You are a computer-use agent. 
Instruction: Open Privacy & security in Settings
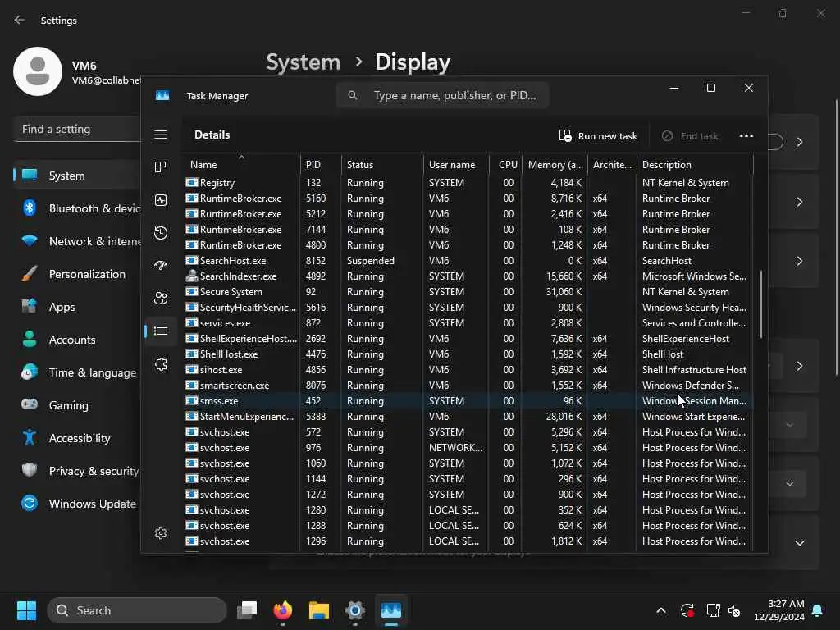tap(78, 470)
